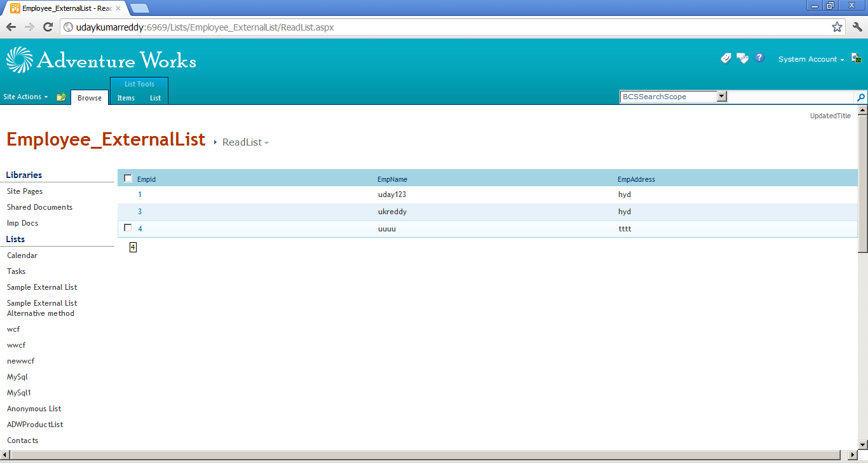Click the Lists heading
This screenshot has width=868, height=464.
15,239
